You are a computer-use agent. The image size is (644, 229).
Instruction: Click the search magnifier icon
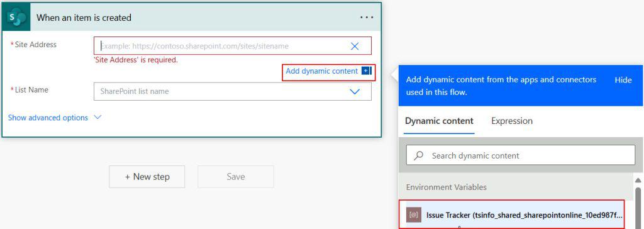pos(418,155)
